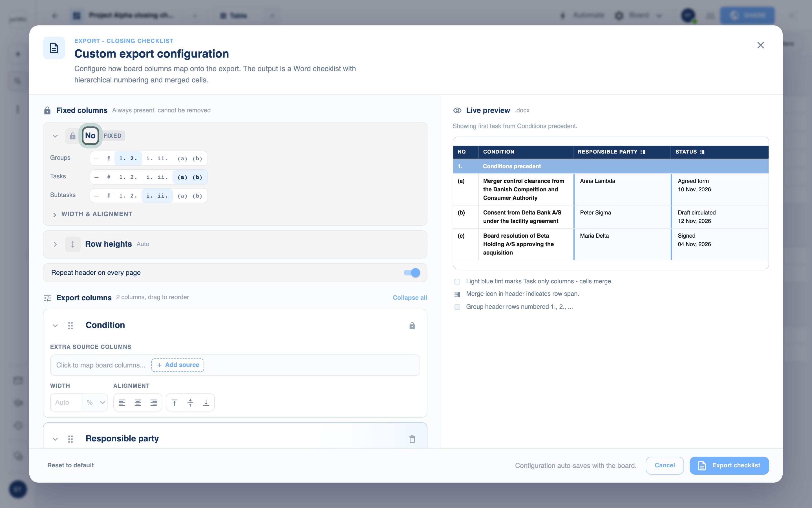This screenshot has width=812, height=508.
Task: Set Condition vertical alignment to bottom
Action: 206,402
